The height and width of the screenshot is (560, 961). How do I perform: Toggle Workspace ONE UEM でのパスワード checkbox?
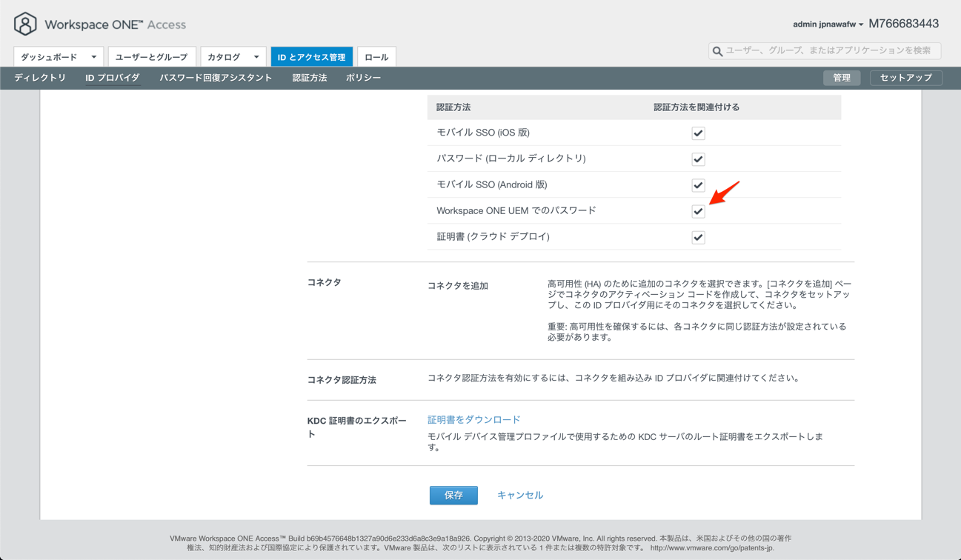tap(698, 211)
